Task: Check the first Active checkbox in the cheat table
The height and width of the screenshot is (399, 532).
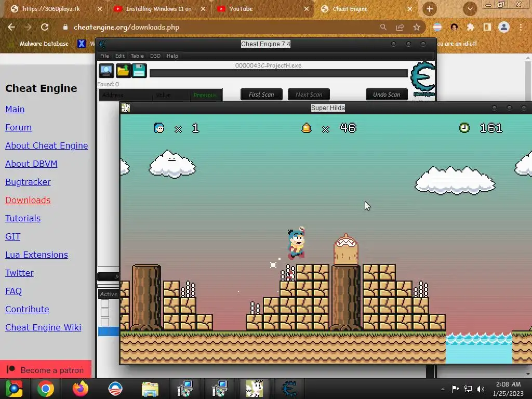Action: [x=105, y=303]
